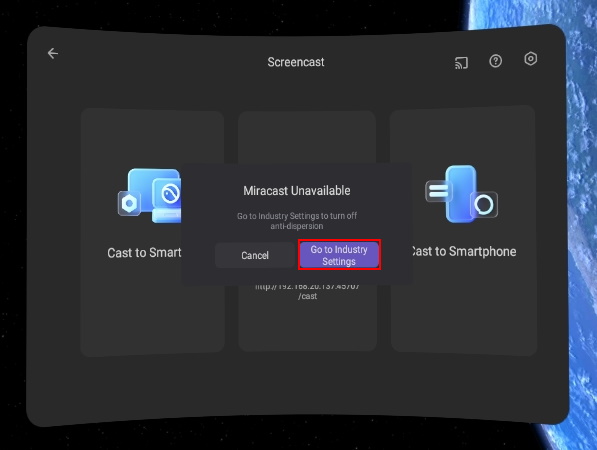597x450 pixels.
Task: Open the help question mark icon
Action: [x=495, y=61]
